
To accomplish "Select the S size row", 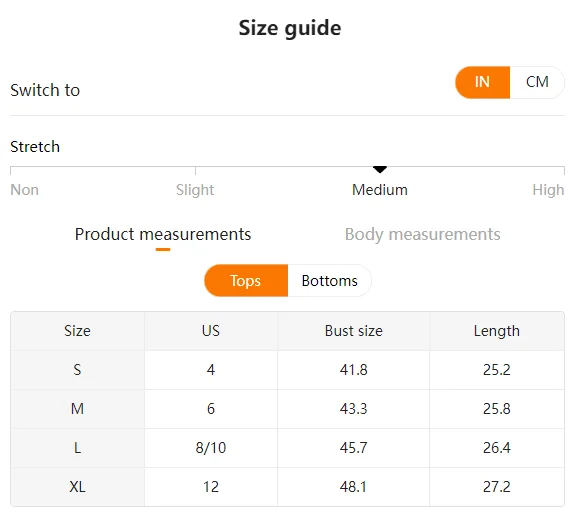I will [288, 370].
